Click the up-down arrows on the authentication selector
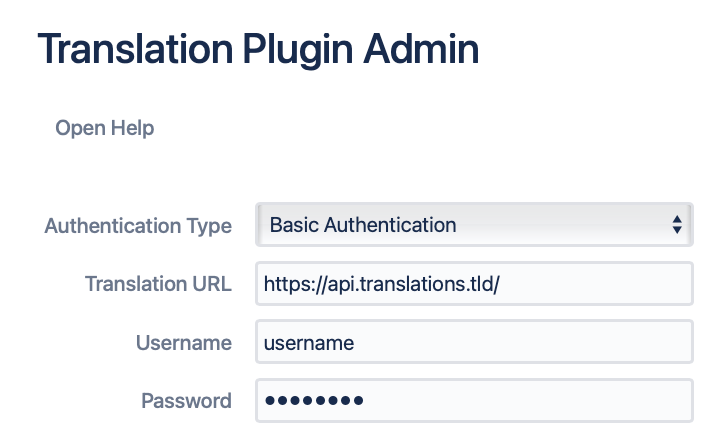719x431 pixels. pos(677,225)
